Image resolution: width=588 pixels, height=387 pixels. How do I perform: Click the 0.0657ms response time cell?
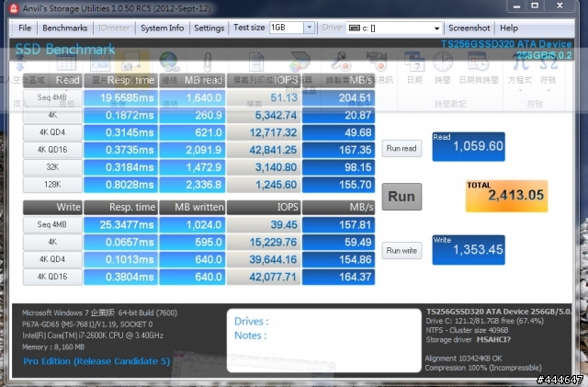click(120, 242)
